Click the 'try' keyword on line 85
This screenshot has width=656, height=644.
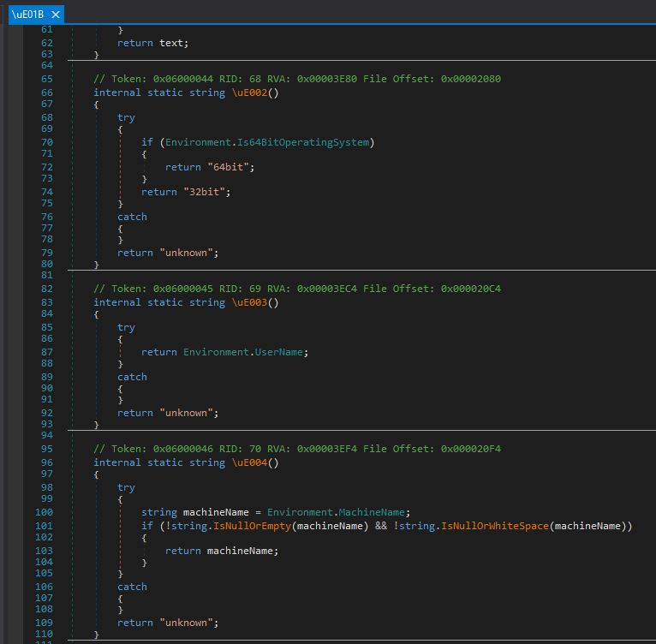pos(127,327)
